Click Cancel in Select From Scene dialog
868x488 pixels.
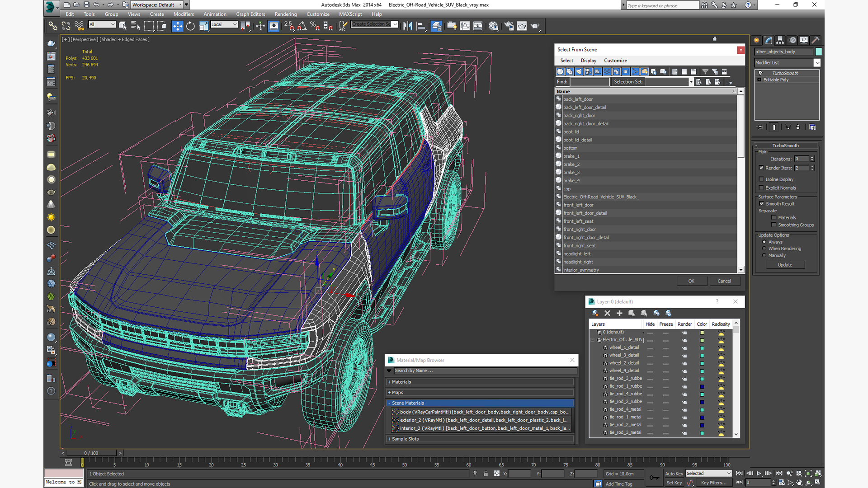[724, 281]
